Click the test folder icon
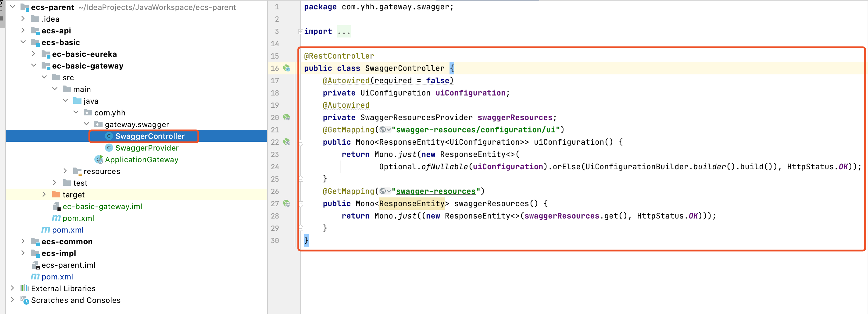868x314 pixels. coord(67,183)
